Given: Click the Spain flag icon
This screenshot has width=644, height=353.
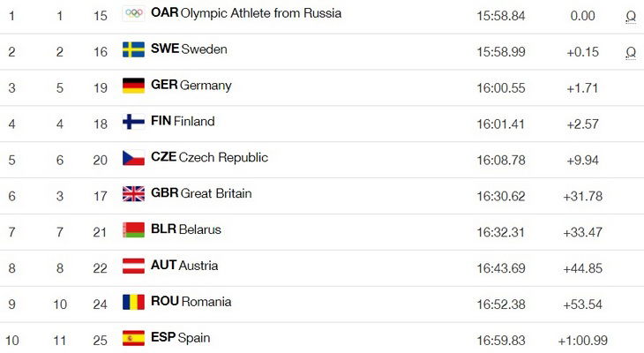Looking at the screenshot, I should [133, 338].
